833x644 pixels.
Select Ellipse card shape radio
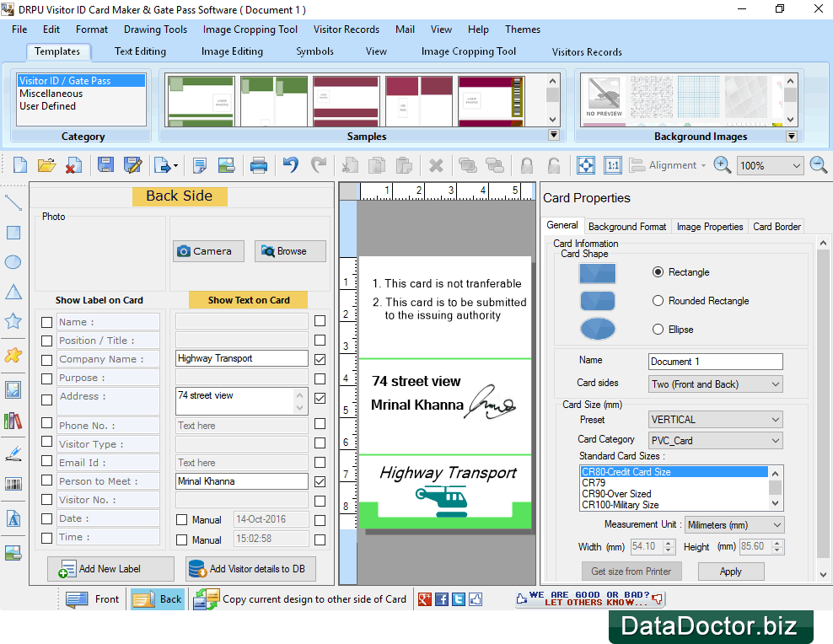coord(658,330)
